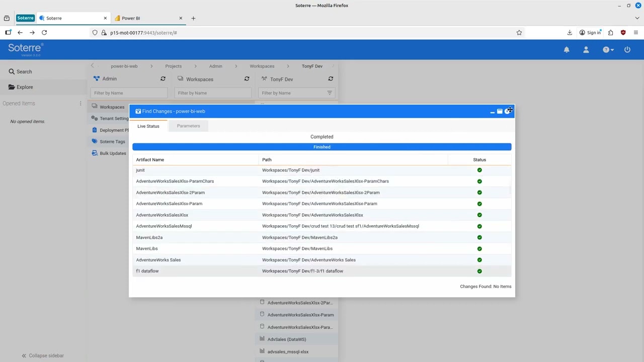Click path ending crud test sf1/AdventureWorksSalesMssql
The image size is (644, 362).
pos(341,226)
